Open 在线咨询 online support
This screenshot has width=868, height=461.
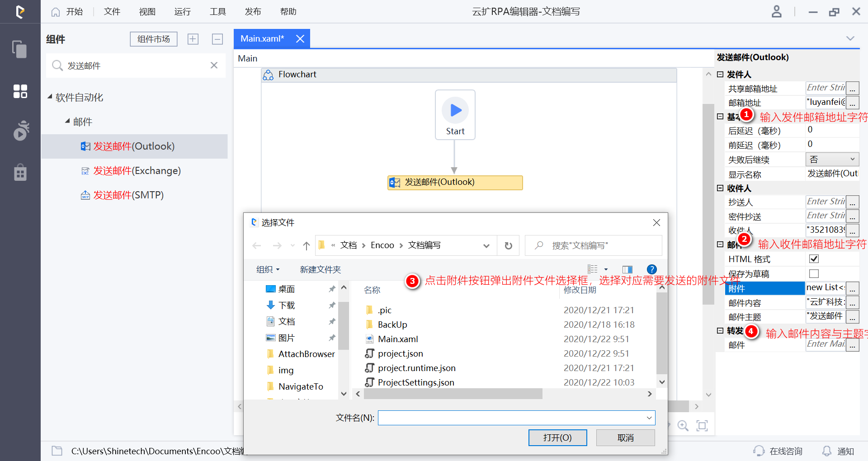pyautogui.click(x=778, y=451)
